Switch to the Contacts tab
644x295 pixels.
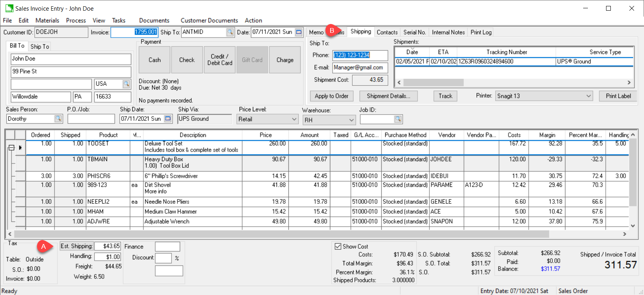click(x=387, y=32)
